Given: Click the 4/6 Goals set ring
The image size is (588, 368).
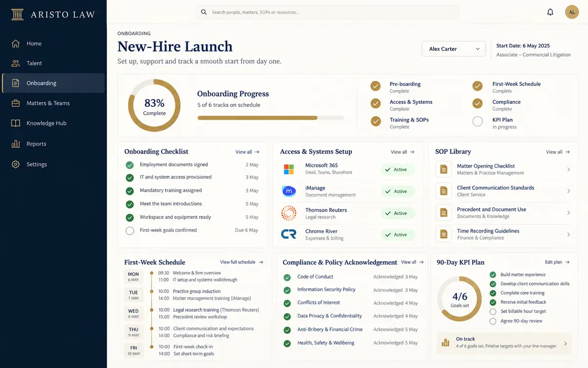Looking at the screenshot, I should click(x=460, y=299).
